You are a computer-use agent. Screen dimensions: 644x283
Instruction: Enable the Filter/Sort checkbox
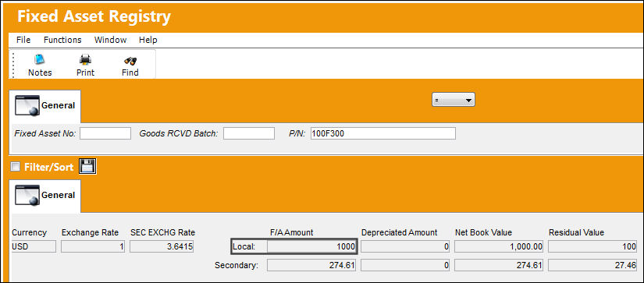(x=15, y=167)
